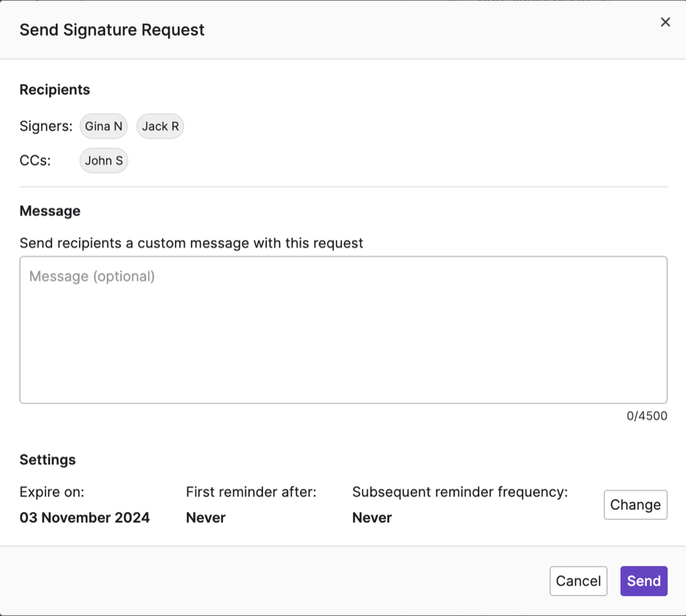The image size is (686, 616).
Task: Open the expiration settings via Change
Action: coord(635,505)
